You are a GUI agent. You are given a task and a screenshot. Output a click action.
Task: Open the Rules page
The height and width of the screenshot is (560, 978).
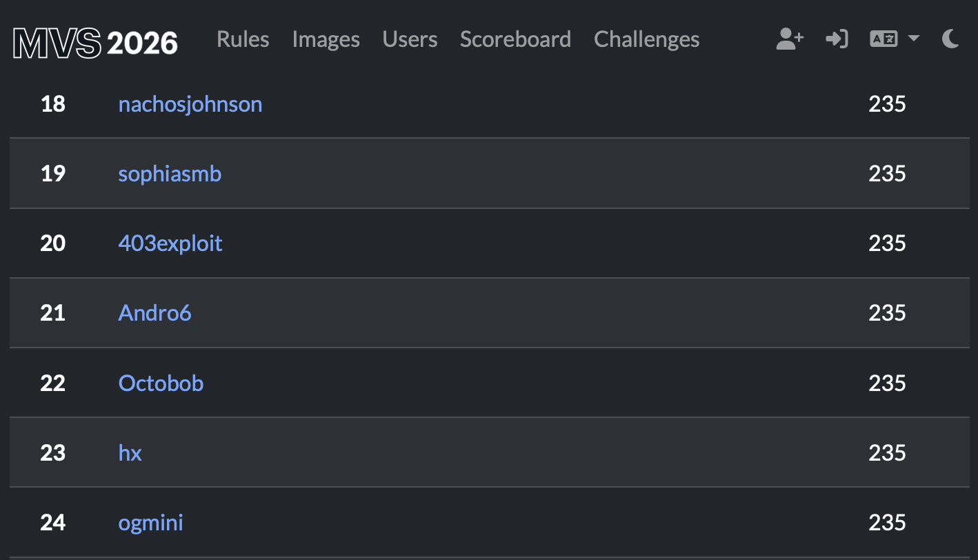(x=243, y=39)
